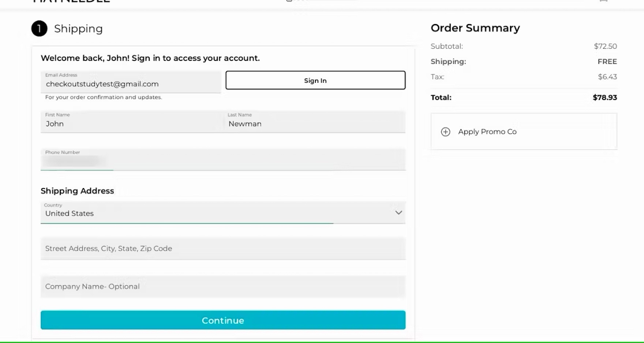Focus the Street Address input box
This screenshot has width=644, height=343.
(x=223, y=249)
